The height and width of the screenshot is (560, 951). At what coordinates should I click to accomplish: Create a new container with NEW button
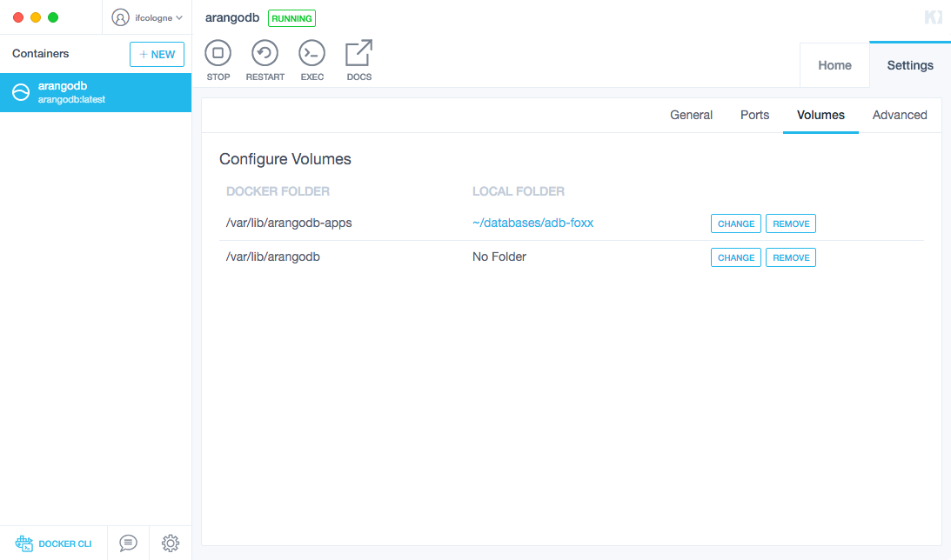pyautogui.click(x=157, y=54)
